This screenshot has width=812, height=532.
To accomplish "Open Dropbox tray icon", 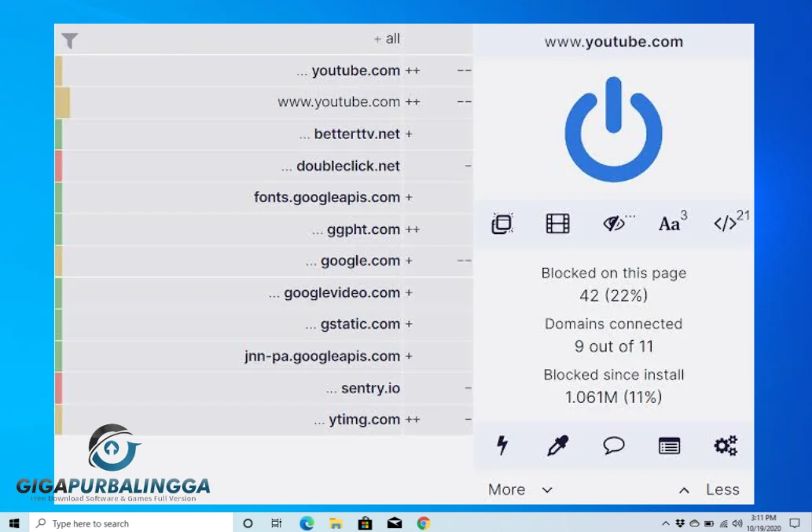I will [x=680, y=523].
